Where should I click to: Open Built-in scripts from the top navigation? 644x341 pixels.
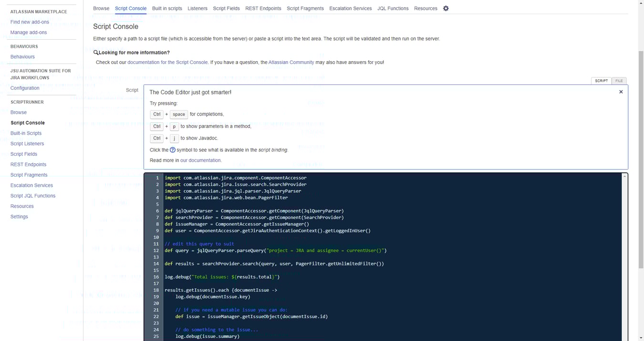[x=166, y=8]
